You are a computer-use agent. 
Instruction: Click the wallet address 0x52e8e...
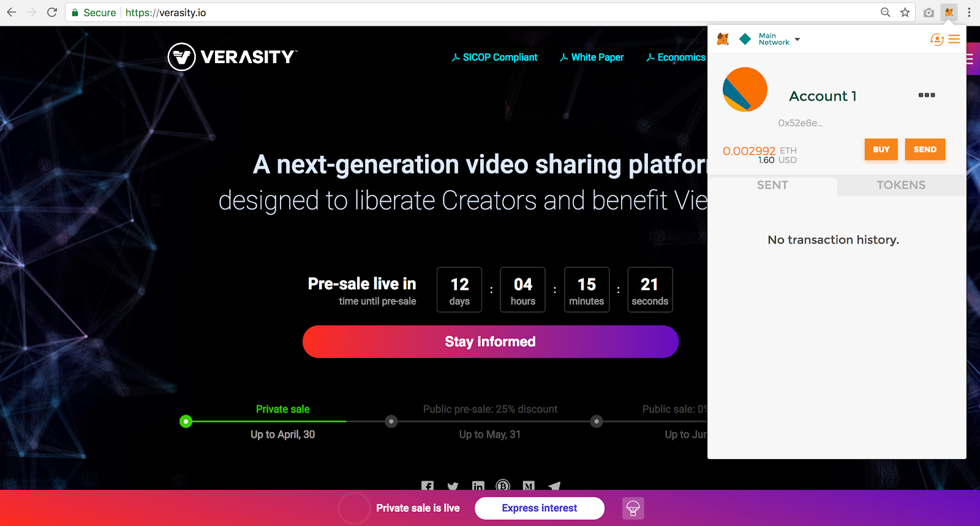pos(800,123)
